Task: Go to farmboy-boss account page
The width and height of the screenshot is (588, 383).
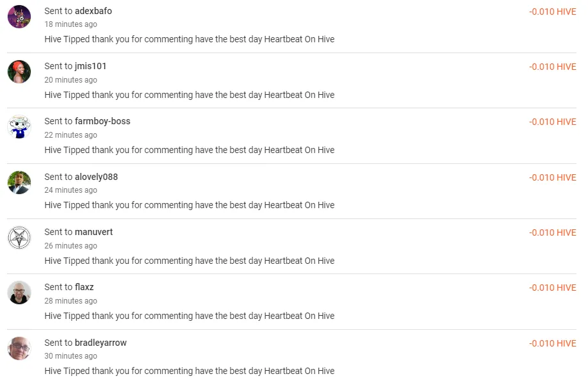Action: (x=102, y=121)
